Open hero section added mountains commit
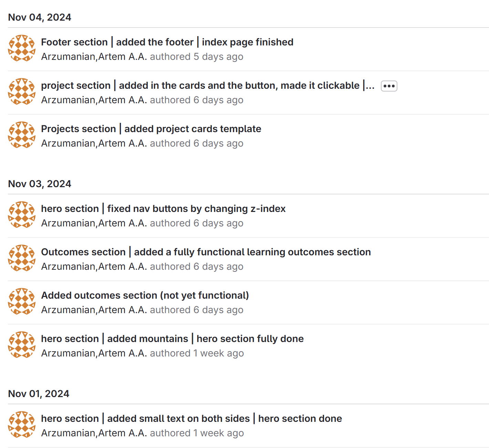 [x=172, y=339]
